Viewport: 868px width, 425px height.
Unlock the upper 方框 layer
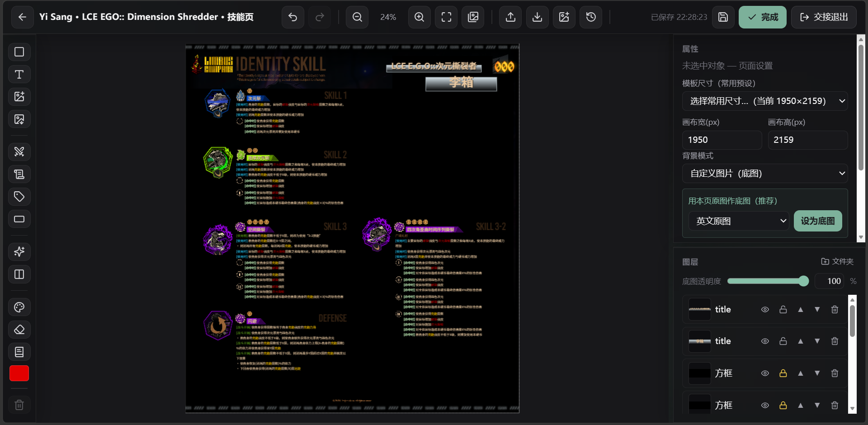pyautogui.click(x=783, y=373)
